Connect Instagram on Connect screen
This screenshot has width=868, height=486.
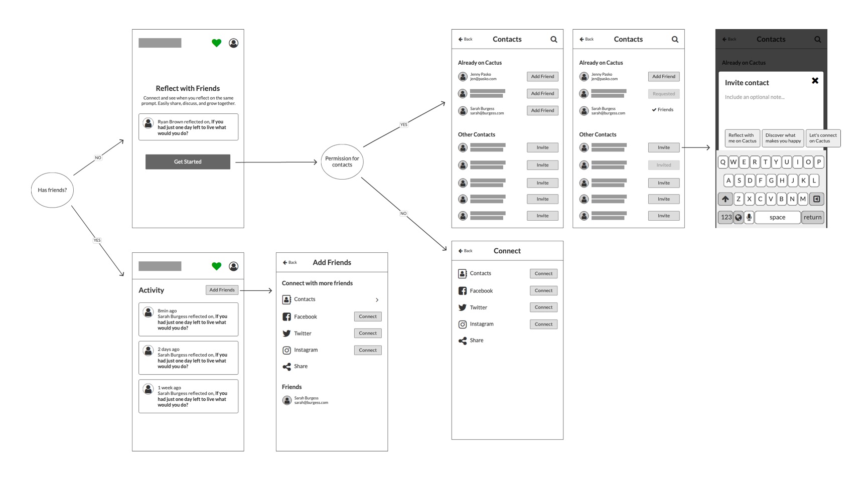(543, 324)
